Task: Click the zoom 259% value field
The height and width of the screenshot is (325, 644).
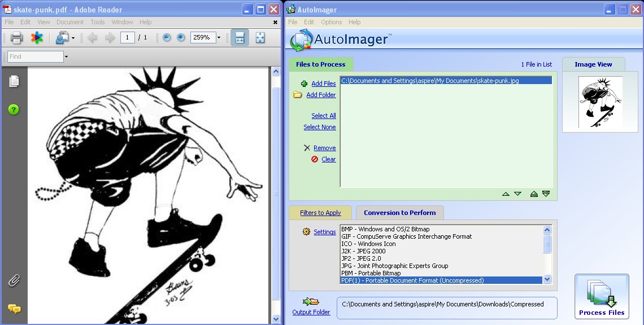Action: tap(203, 38)
